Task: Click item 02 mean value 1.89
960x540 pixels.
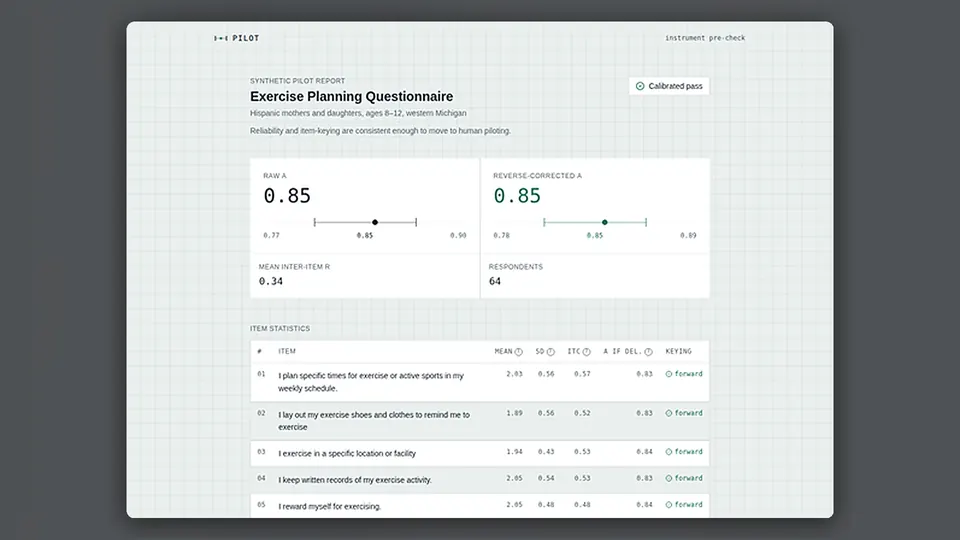Action: click(x=514, y=413)
